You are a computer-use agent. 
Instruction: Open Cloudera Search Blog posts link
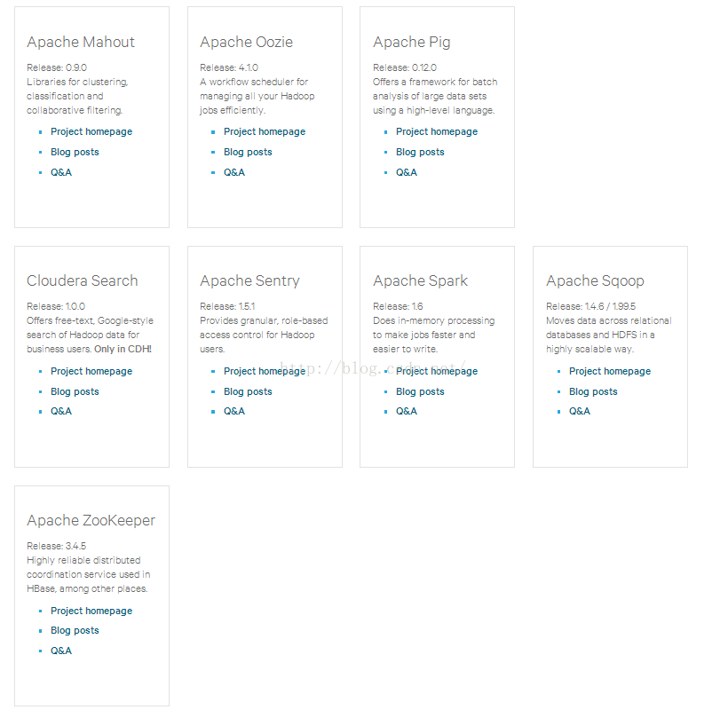[75, 391]
